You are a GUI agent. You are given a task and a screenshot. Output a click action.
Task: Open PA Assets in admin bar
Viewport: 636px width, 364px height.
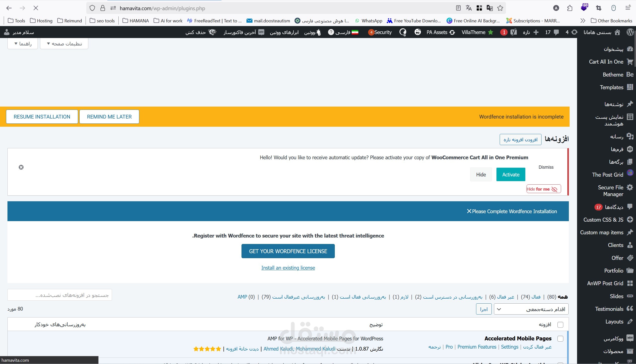(440, 32)
